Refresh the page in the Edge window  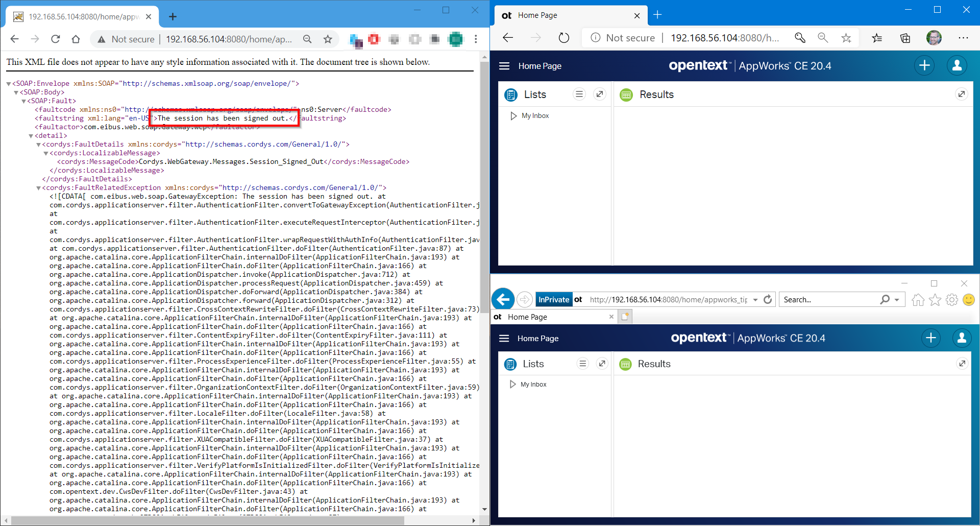click(563, 38)
